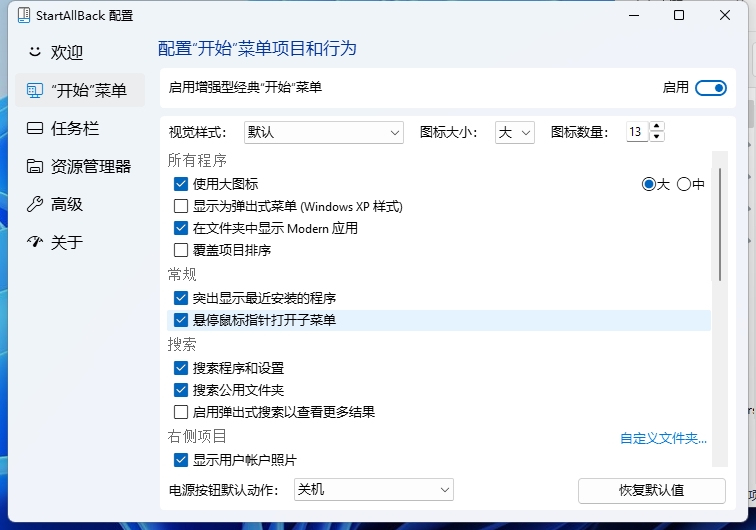The height and width of the screenshot is (530, 756).
Task: Click the folder icon beside 资源管理器
Action: point(35,166)
